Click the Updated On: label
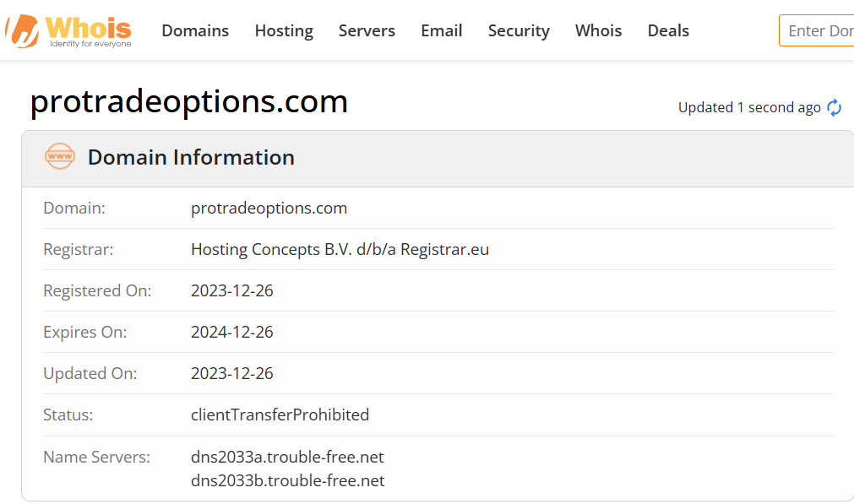Image resolution: width=854 pixels, height=504 pixels. [x=90, y=373]
